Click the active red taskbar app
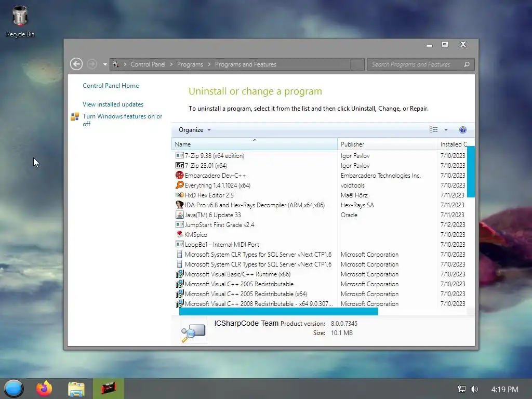 (x=109, y=389)
